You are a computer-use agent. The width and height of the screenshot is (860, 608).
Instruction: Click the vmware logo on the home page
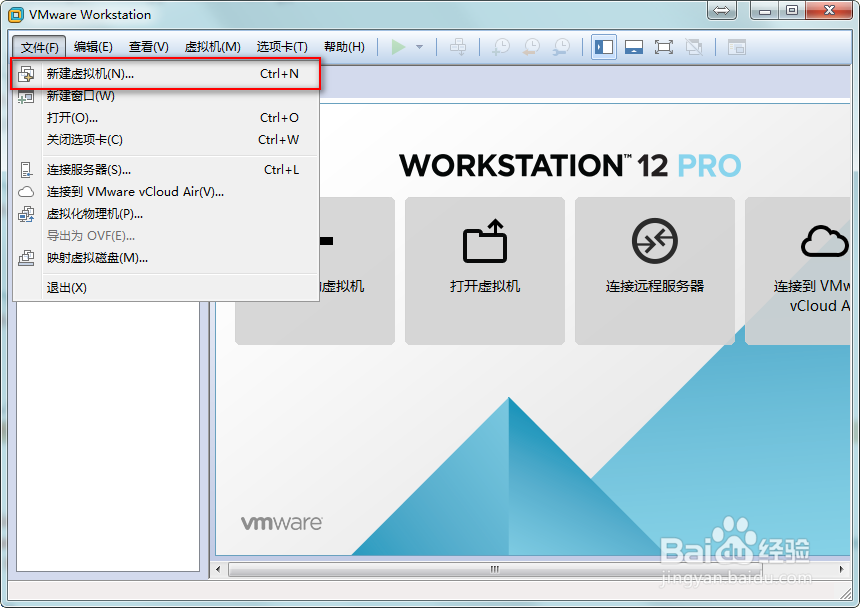(281, 523)
